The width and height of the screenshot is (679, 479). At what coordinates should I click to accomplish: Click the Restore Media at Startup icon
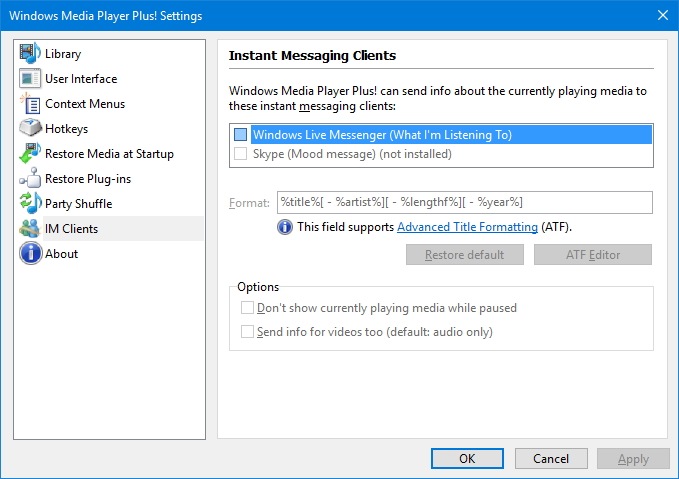coord(30,153)
